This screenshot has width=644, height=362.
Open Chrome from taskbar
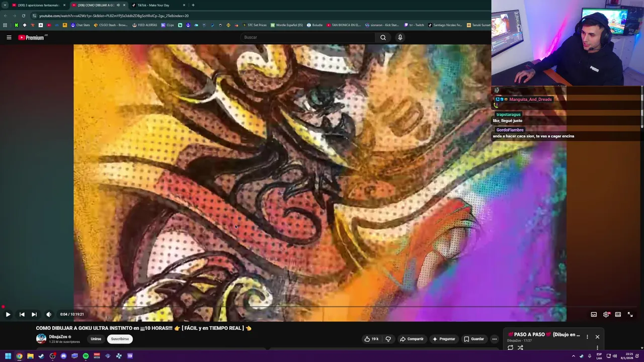click(19, 356)
